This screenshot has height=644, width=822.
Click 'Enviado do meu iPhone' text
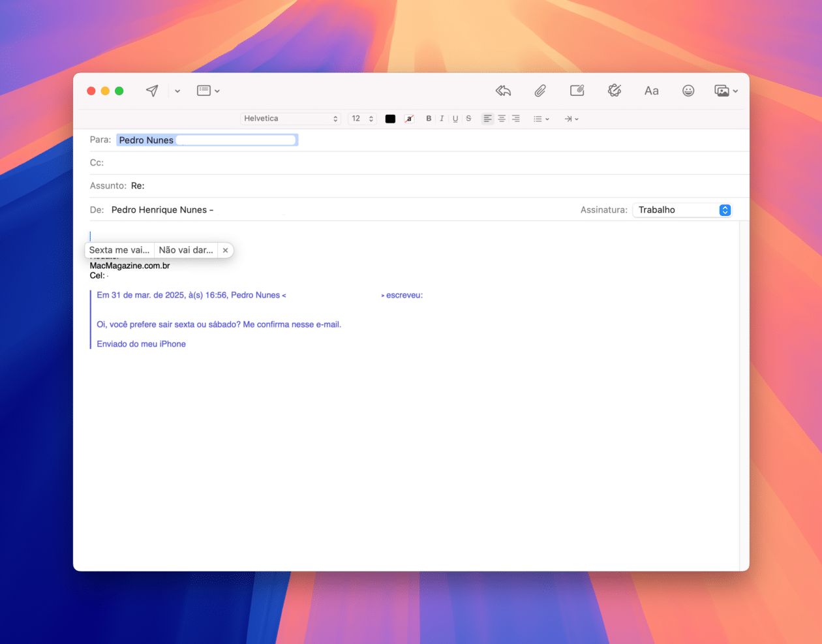(142, 344)
